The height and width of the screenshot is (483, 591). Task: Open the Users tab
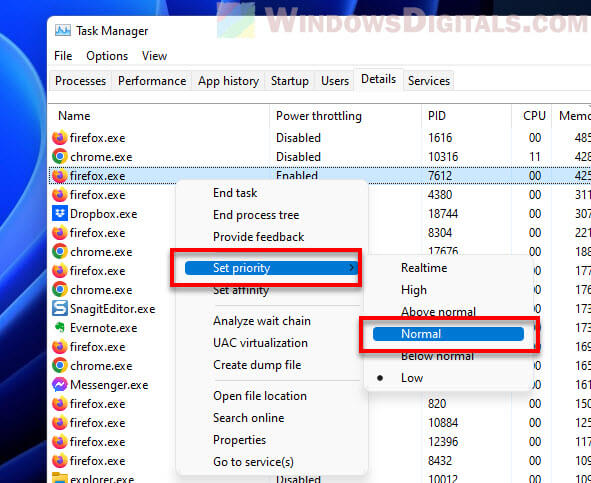(x=335, y=81)
